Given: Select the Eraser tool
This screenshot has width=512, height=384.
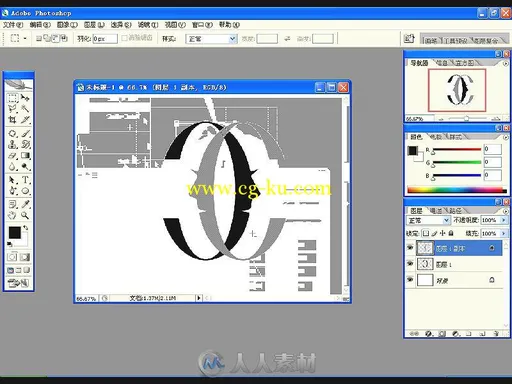Looking at the screenshot, I should click(x=13, y=155).
